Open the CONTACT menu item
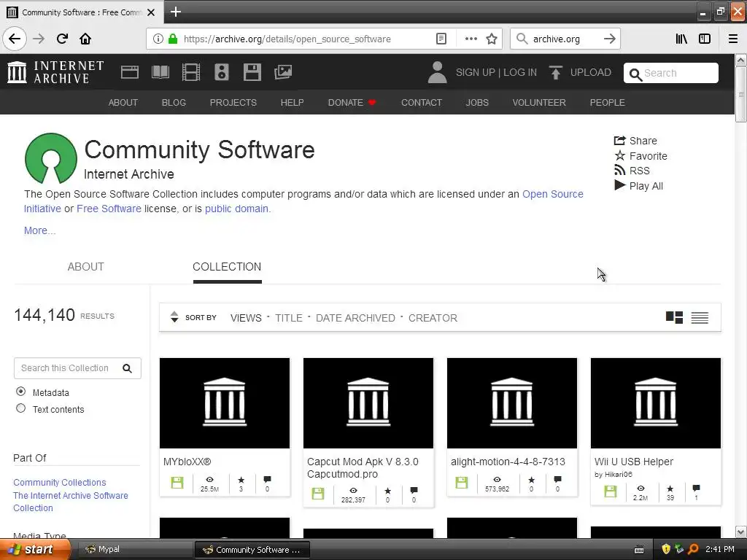Screen dimensions: 747x560 tap(421, 102)
